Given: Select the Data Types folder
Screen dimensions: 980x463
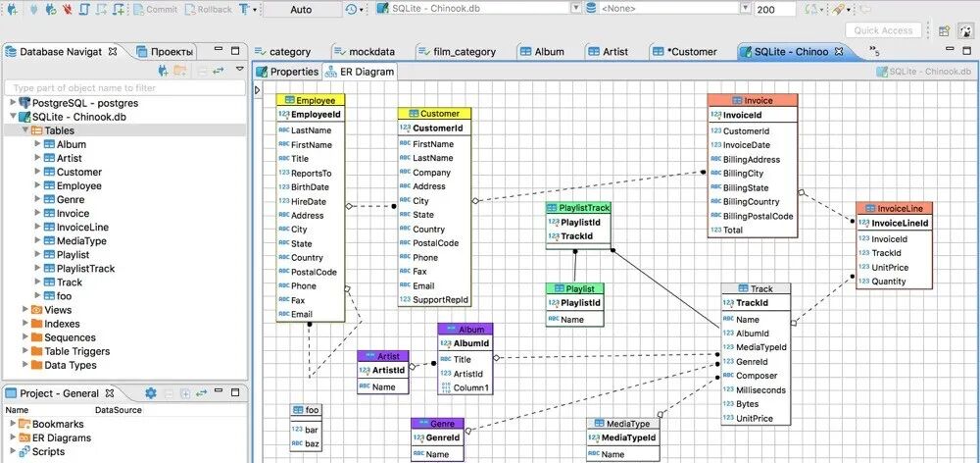Looking at the screenshot, I should point(70,365).
